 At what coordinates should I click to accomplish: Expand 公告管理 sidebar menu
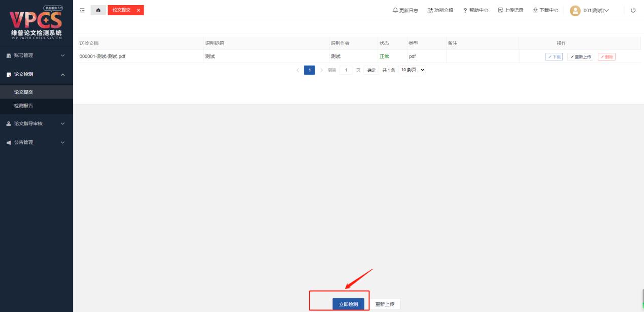pyautogui.click(x=37, y=142)
